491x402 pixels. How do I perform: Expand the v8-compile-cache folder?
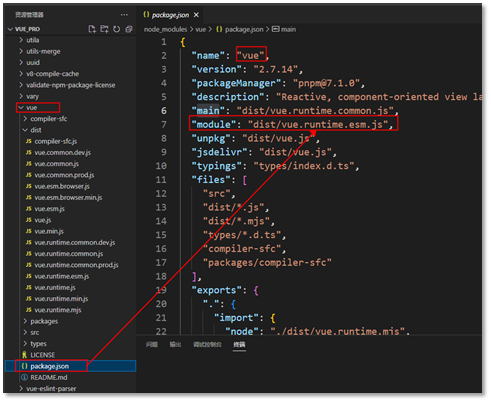click(52, 74)
